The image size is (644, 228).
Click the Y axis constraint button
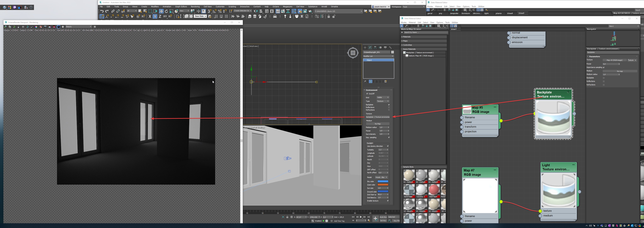coord(155,16)
